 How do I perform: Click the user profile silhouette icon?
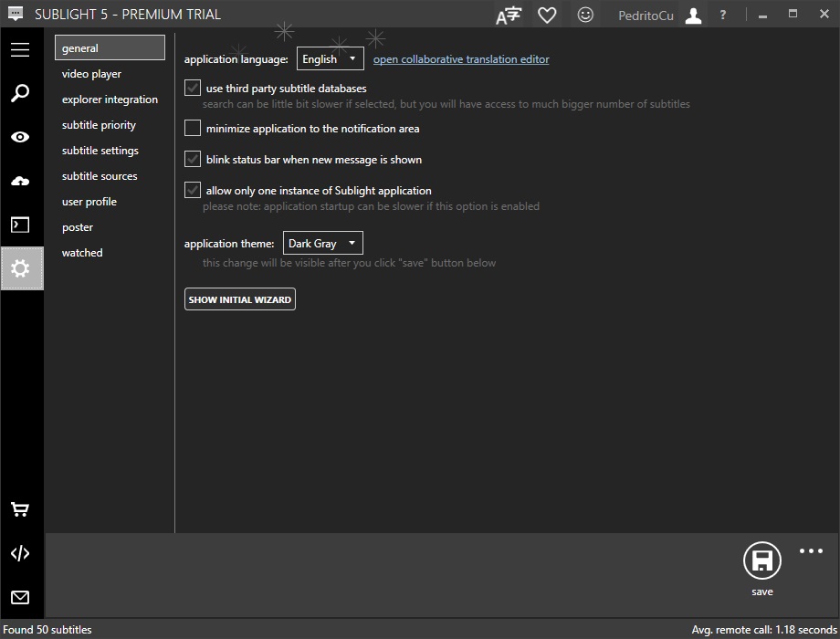(x=693, y=15)
